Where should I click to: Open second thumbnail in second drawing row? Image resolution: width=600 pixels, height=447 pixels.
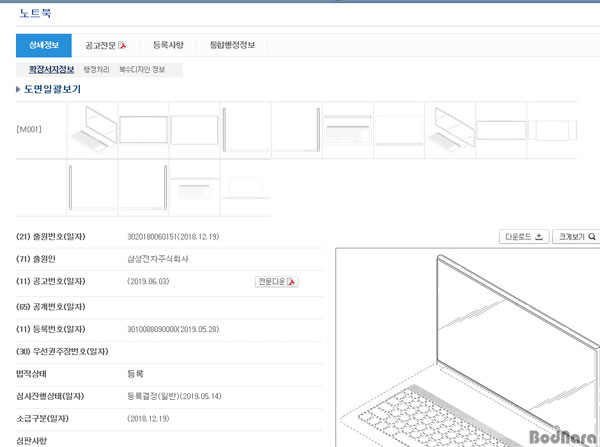coord(143,188)
